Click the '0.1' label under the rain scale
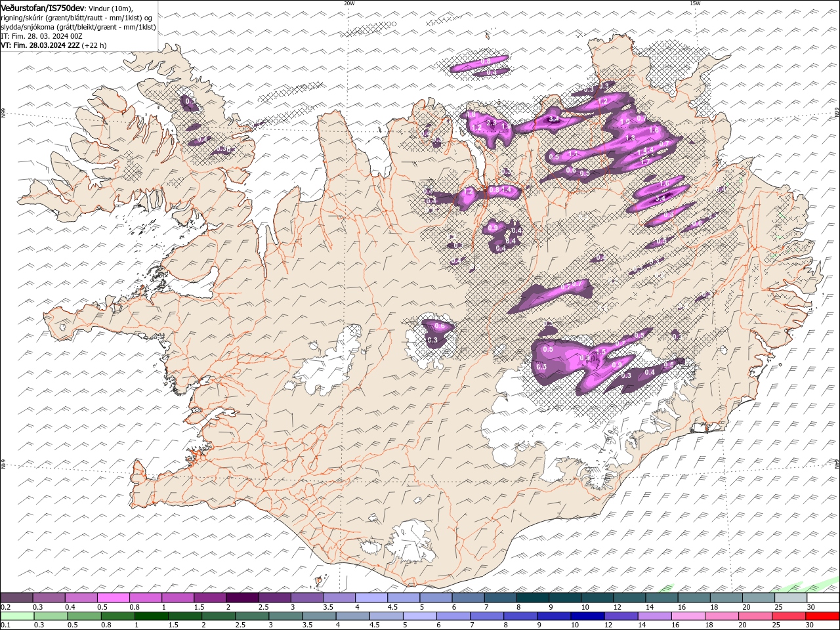This screenshot has height=630, width=840. tap(5, 625)
